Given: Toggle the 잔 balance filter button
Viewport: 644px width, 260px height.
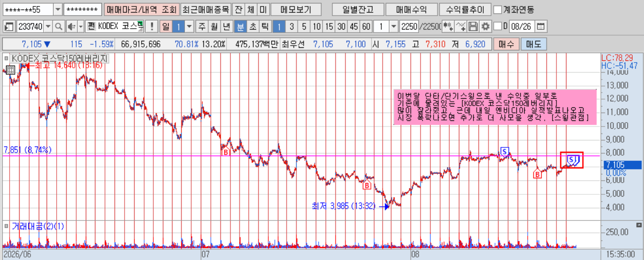Looking at the screenshot, I should click(238, 10).
